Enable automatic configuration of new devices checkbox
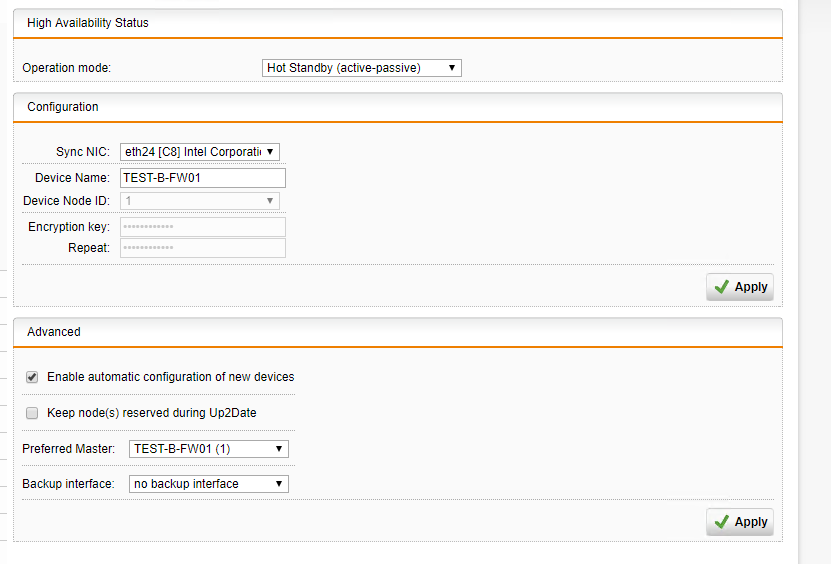This screenshot has height=564, width=831. point(32,377)
